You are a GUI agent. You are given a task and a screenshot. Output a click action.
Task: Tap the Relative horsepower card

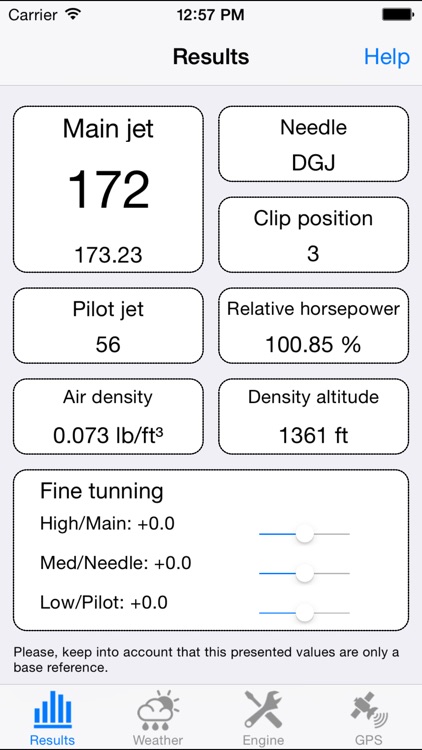tap(314, 326)
